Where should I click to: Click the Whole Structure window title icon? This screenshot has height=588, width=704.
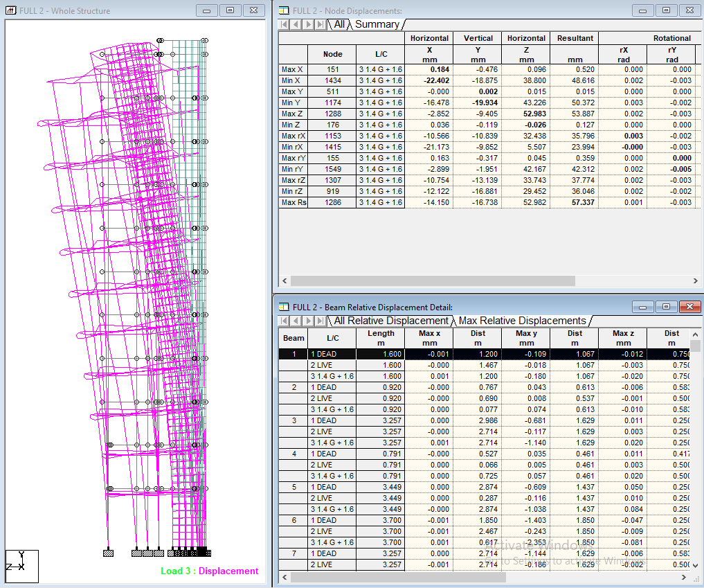pyautogui.click(x=11, y=10)
